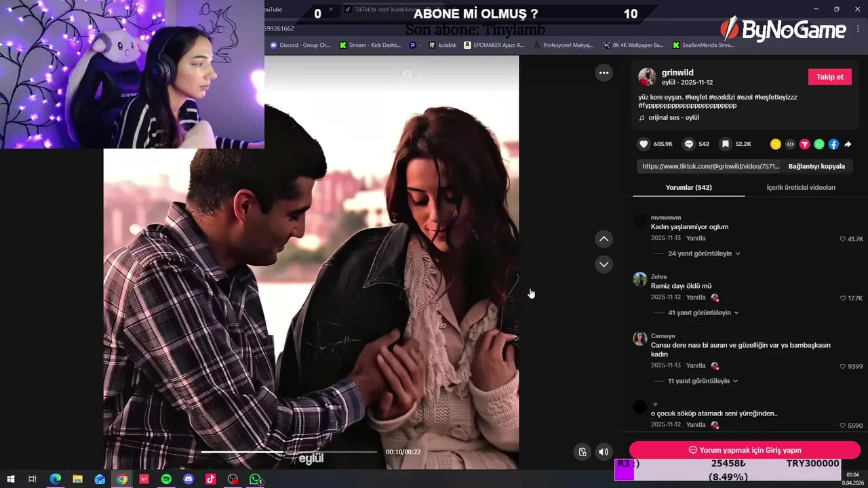Open TikTok app from taskbar

211,479
